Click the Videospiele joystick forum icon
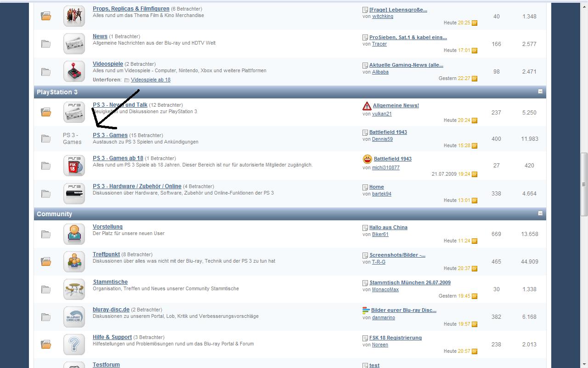The image size is (588, 368). (x=74, y=71)
